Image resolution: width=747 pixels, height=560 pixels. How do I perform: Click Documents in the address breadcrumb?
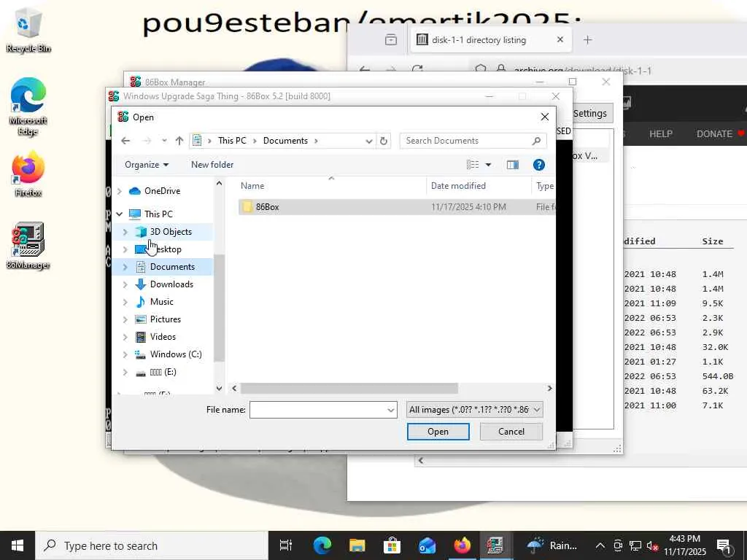(285, 141)
